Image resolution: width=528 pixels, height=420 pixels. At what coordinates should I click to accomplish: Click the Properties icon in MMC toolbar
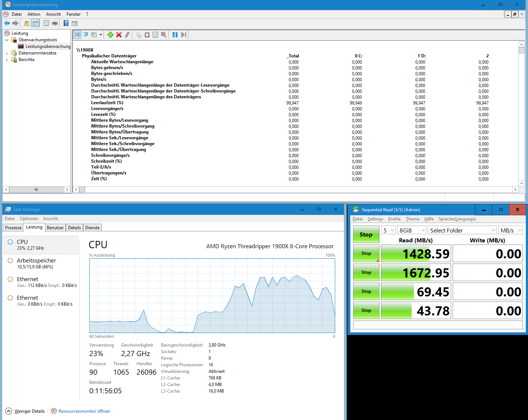pyautogui.click(x=46, y=23)
